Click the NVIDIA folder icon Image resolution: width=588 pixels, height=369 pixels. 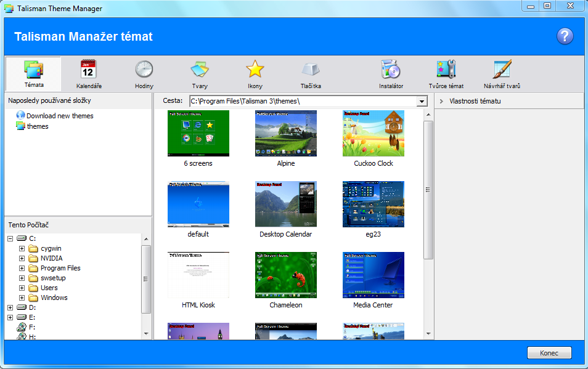pos(34,258)
